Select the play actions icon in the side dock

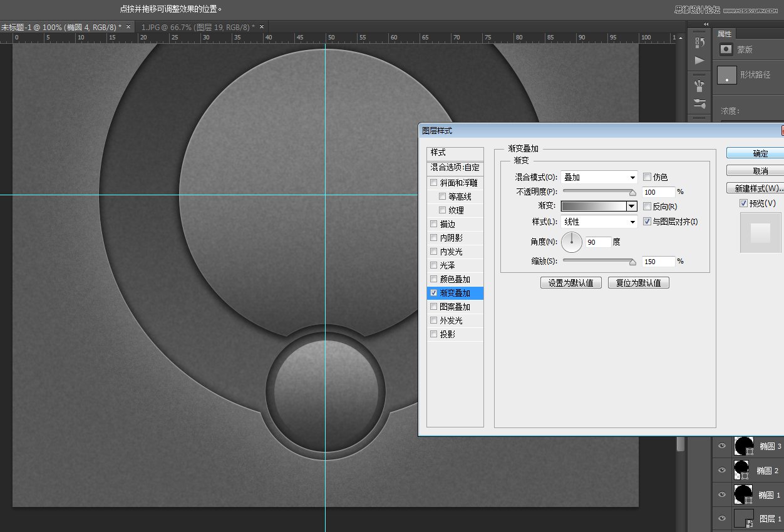pyautogui.click(x=700, y=60)
